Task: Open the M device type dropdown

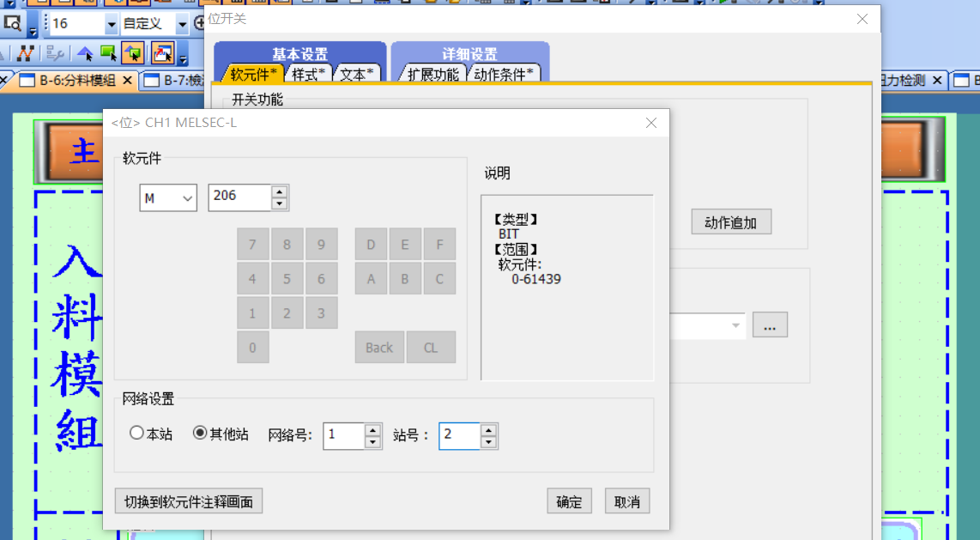Action: 168,198
